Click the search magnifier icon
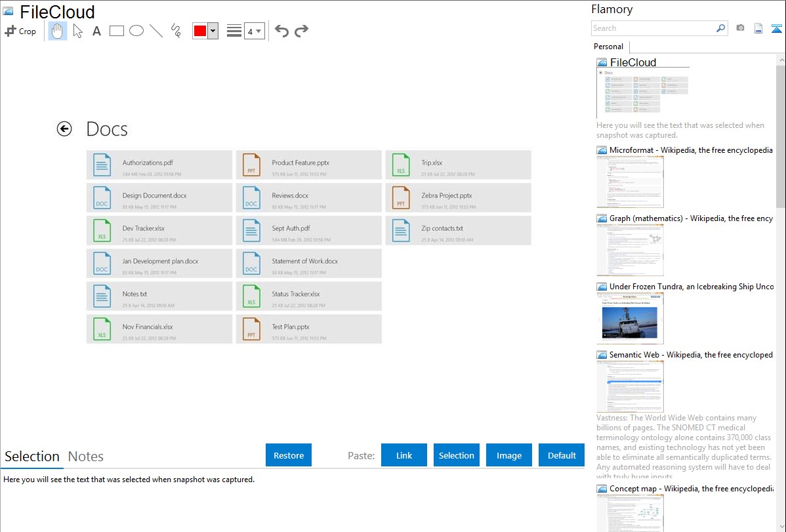This screenshot has width=786, height=532. [x=721, y=28]
